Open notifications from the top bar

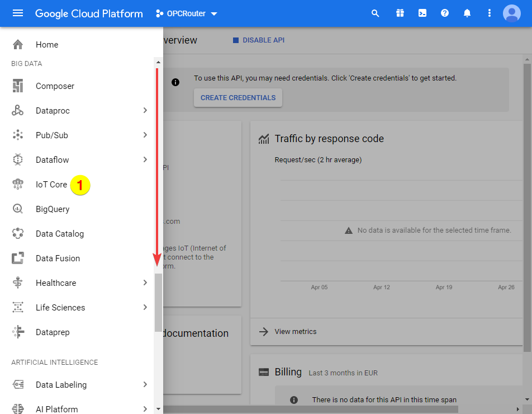coord(467,13)
